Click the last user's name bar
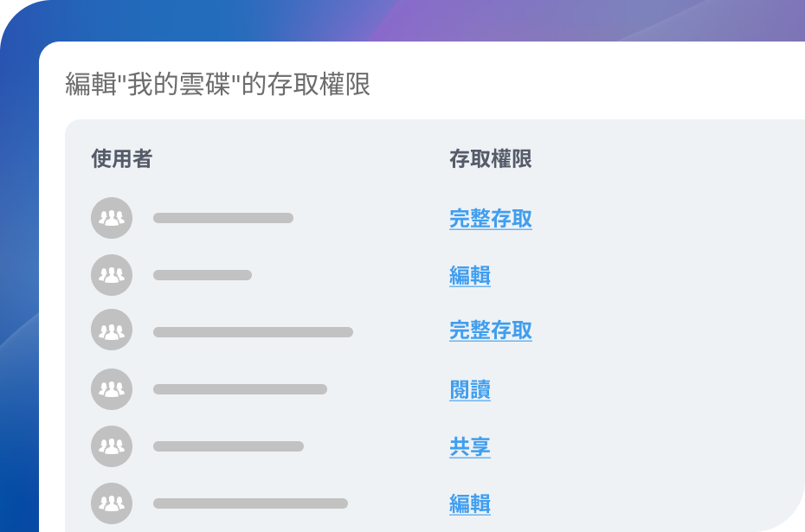This screenshot has width=805, height=532. [250, 503]
